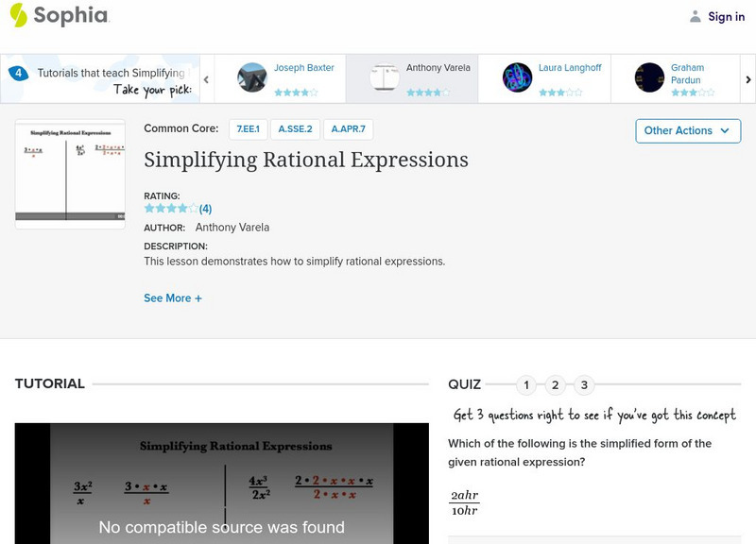Select quiz question step 1
756x544 pixels.
coord(526,384)
